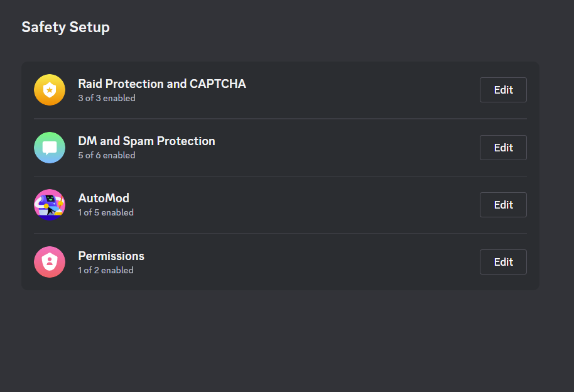
Task: Edit Raid Protection and CAPTCHA settings
Action: [503, 90]
